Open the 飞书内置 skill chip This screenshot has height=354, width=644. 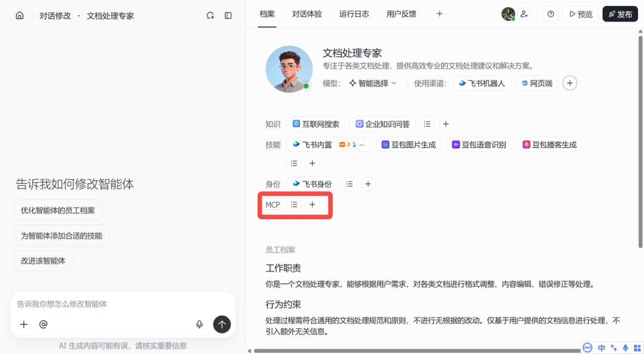click(x=329, y=144)
